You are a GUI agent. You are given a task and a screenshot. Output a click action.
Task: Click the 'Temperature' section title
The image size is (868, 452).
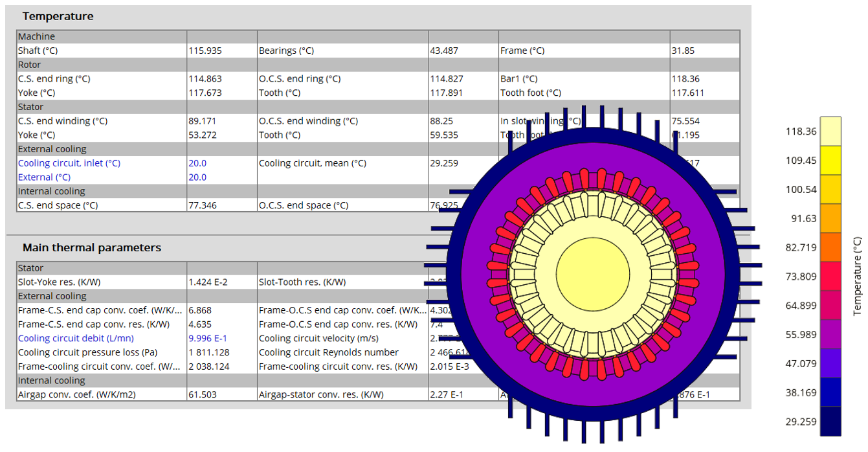click(58, 16)
